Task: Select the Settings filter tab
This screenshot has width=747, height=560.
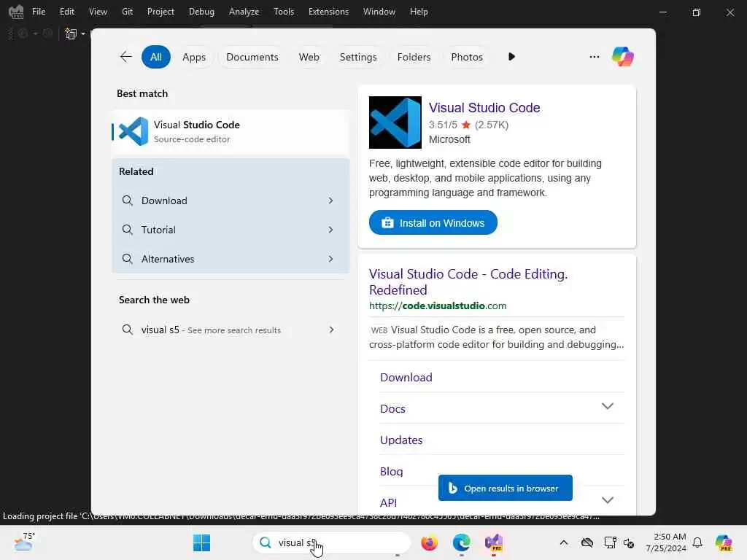Action: pos(357,57)
